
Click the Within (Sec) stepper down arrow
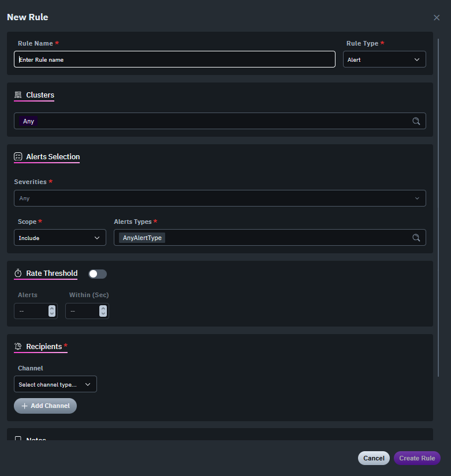[103, 313]
